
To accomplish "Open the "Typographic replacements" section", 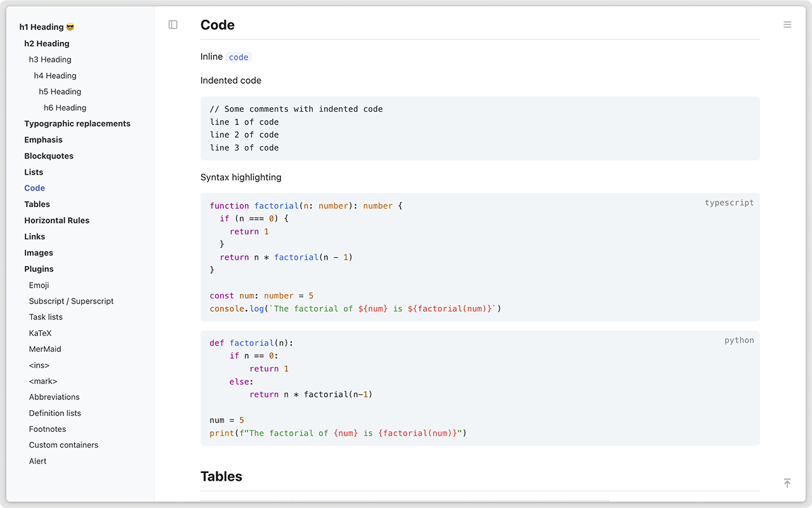I will (x=77, y=123).
